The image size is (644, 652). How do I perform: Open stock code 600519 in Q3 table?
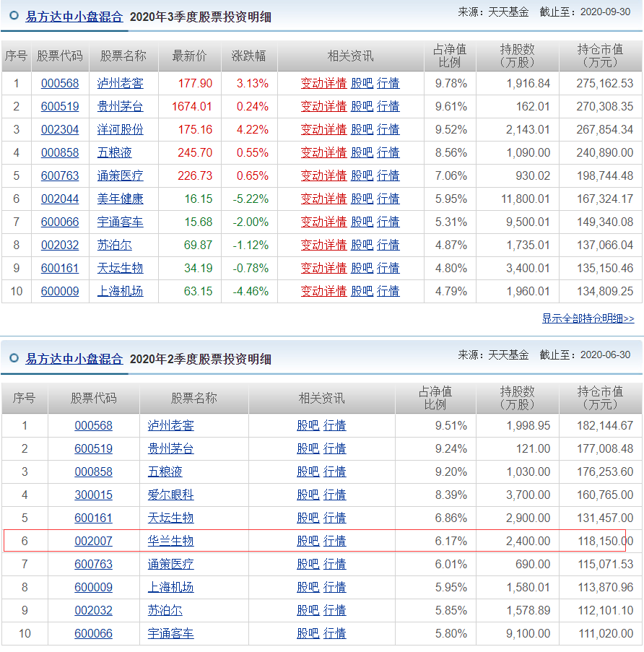[x=60, y=106]
